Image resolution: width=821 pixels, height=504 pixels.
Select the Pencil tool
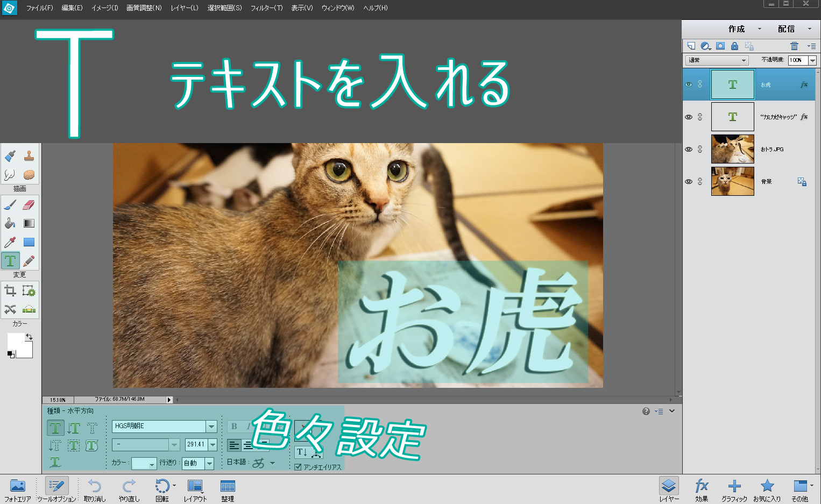coord(29,261)
